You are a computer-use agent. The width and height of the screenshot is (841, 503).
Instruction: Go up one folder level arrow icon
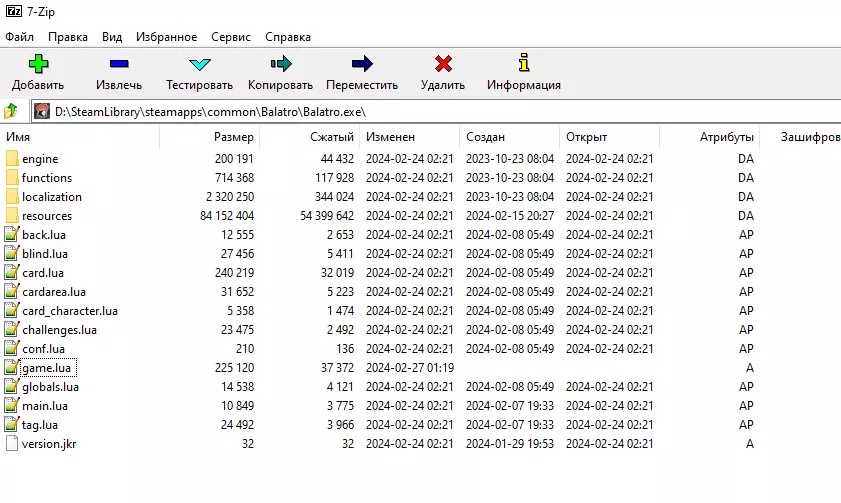11,111
